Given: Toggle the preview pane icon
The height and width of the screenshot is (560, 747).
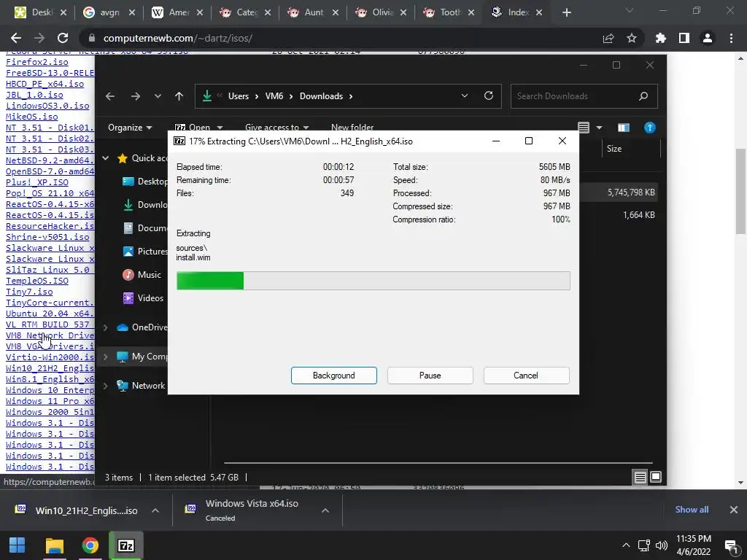Looking at the screenshot, I should [x=623, y=128].
